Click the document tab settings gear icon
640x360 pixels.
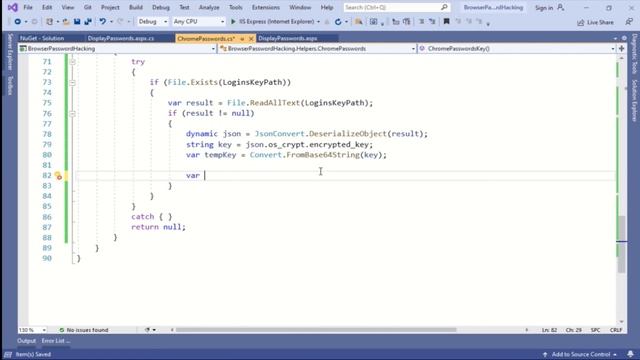coord(624,38)
